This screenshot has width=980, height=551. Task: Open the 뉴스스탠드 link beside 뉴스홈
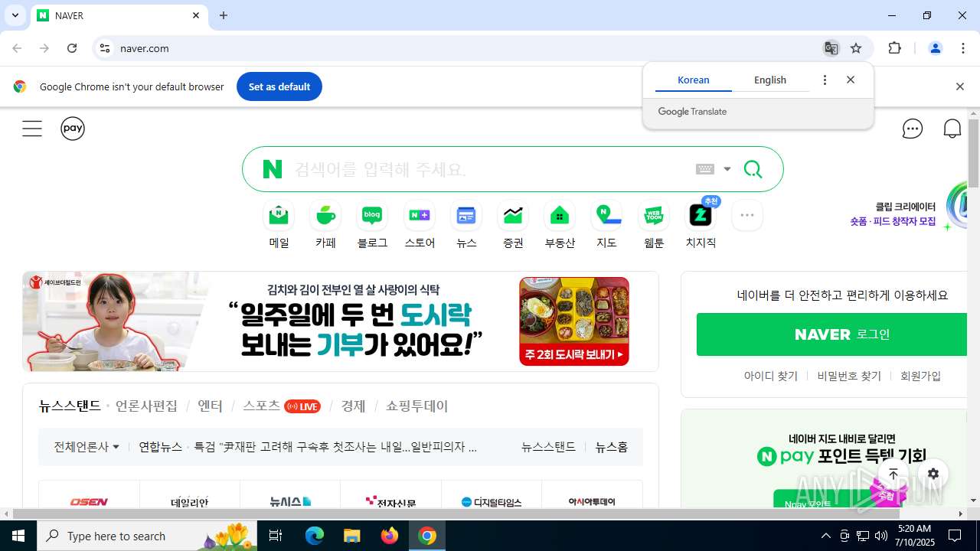548,447
